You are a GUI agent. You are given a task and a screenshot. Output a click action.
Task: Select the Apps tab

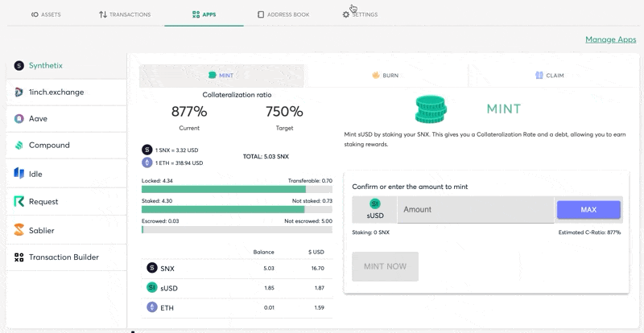click(204, 14)
